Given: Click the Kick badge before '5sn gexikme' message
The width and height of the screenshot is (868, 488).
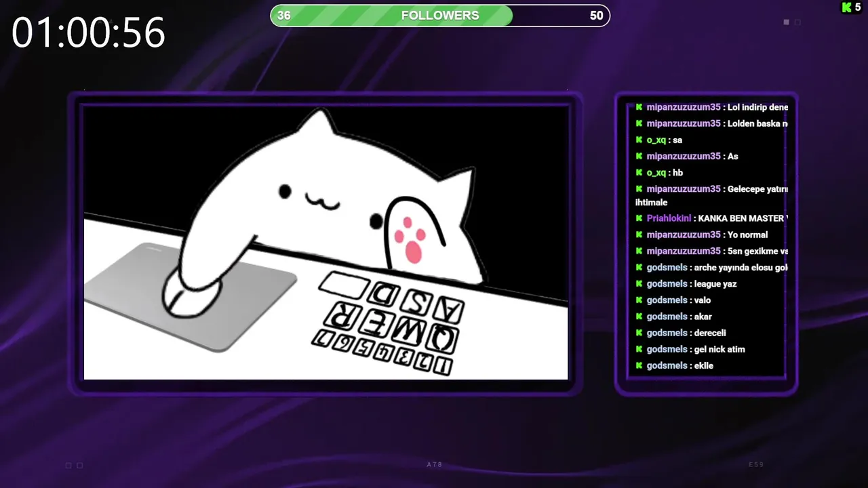Looking at the screenshot, I should tap(639, 251).
